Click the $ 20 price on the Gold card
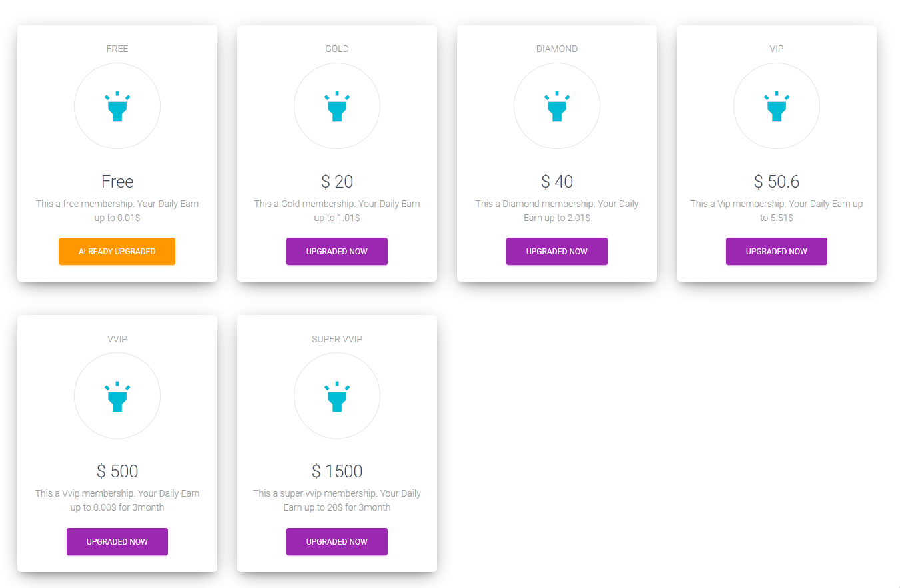Image resolution: width=900 pixels, height=588 pixels. tap(337, 182)
